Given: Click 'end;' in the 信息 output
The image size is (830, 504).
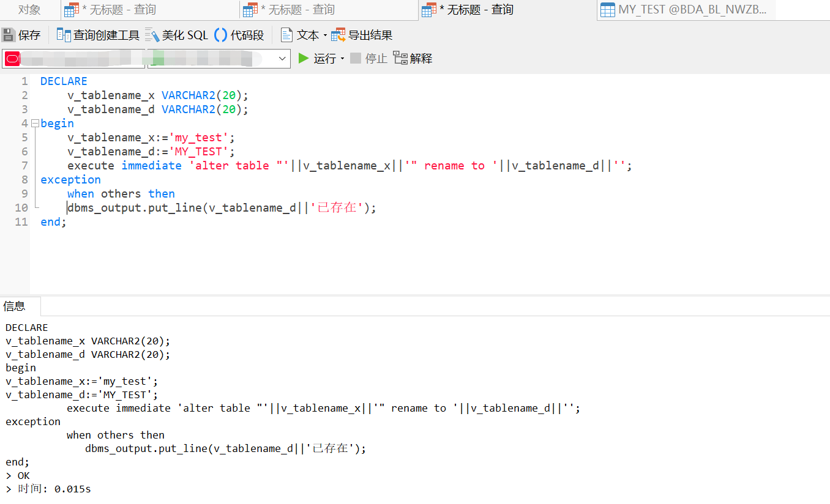Looking at the screenshot, I should 17,462.
